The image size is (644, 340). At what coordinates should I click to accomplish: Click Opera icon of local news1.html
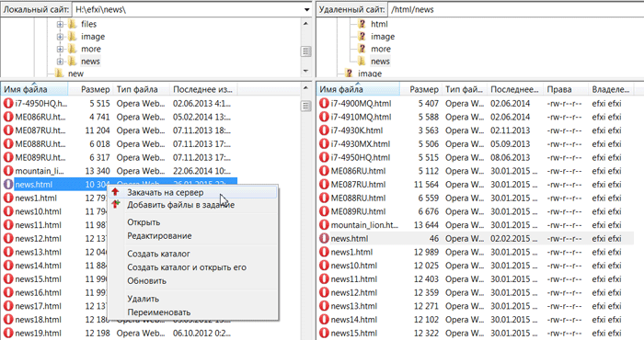pos(8,198)
